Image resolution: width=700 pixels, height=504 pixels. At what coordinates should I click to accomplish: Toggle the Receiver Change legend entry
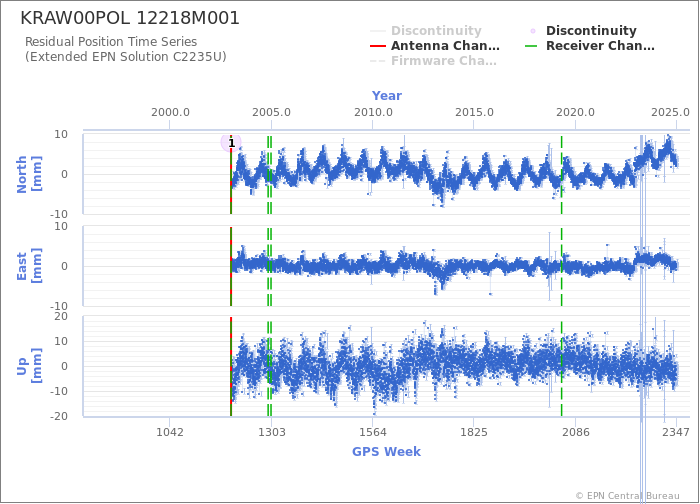click(x=590, y=46)
